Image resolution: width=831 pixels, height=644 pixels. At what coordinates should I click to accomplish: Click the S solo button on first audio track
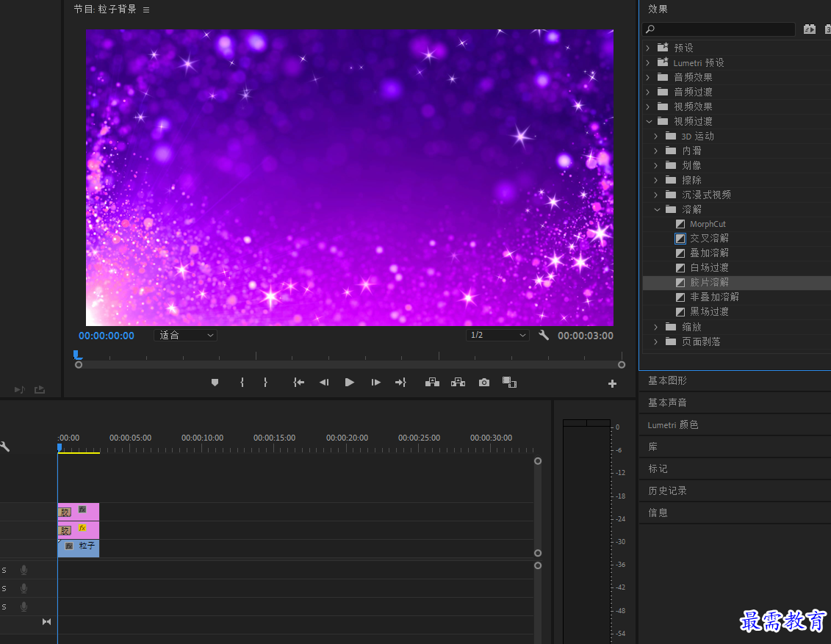4,570
